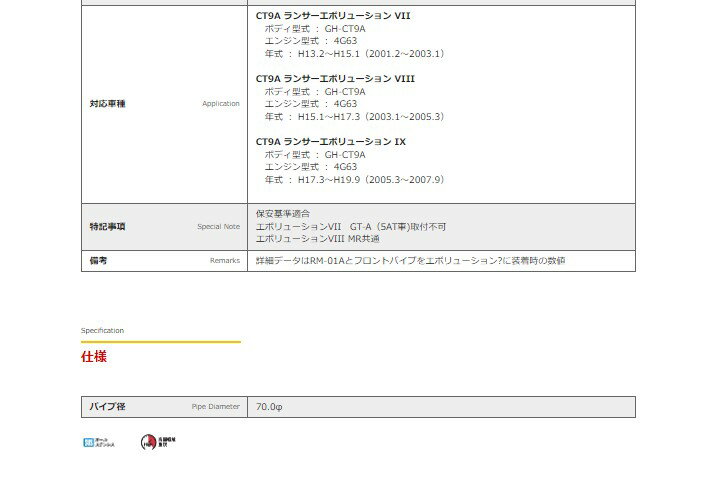Click the red 仕様 section heading
Image resolution: width=709 pixels, height=478 pixels.
pyautogui.click(x=94, y=356)
